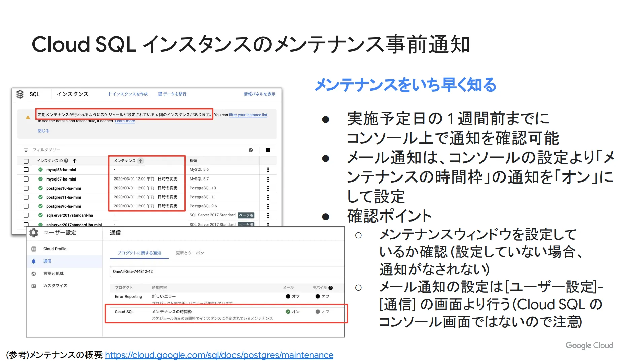Screen dimensions: 644x361
Task: Open the three-dot menu for mysql57-ha-mini
Action: point(268,179)
